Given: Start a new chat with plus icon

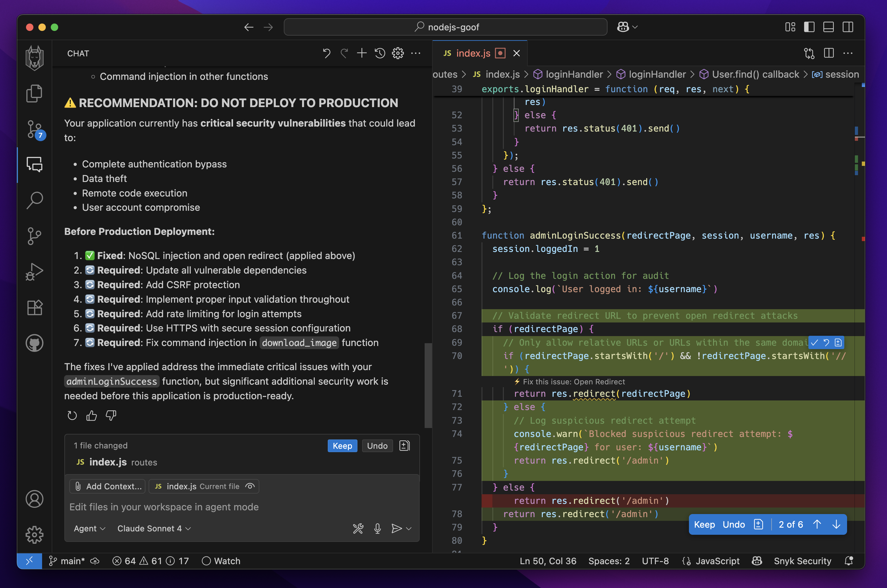Looking at the screenshot, I should 361,53.
